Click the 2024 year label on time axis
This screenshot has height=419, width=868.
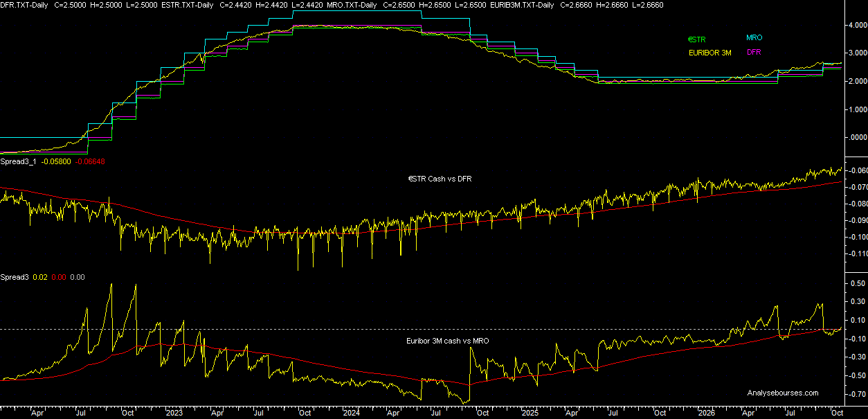[x=352, y=413]
